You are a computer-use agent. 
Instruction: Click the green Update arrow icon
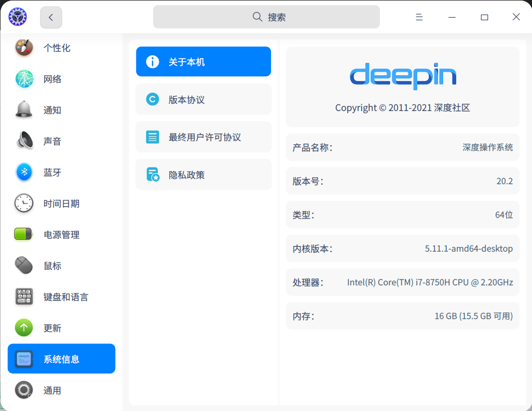(24, 328)
